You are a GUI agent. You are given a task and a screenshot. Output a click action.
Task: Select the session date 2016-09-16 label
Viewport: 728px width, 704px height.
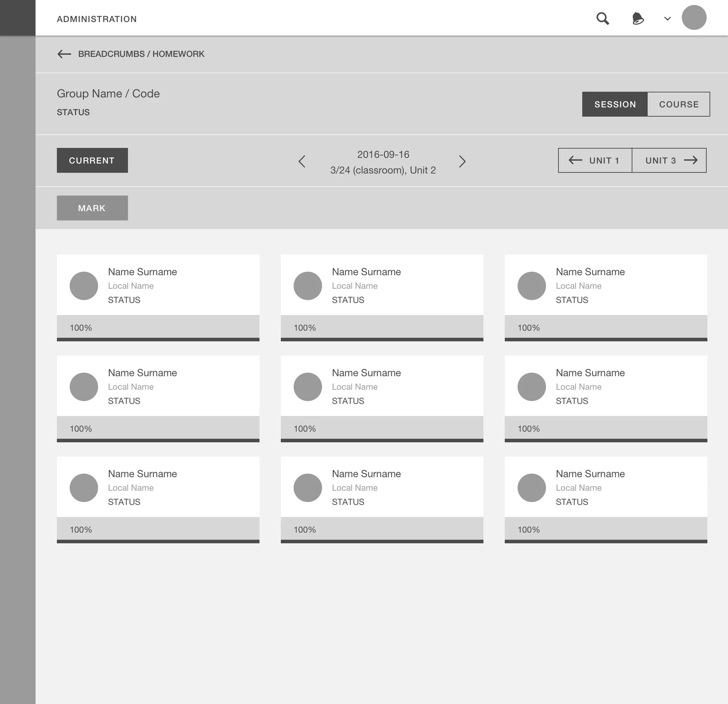point(383,155)
